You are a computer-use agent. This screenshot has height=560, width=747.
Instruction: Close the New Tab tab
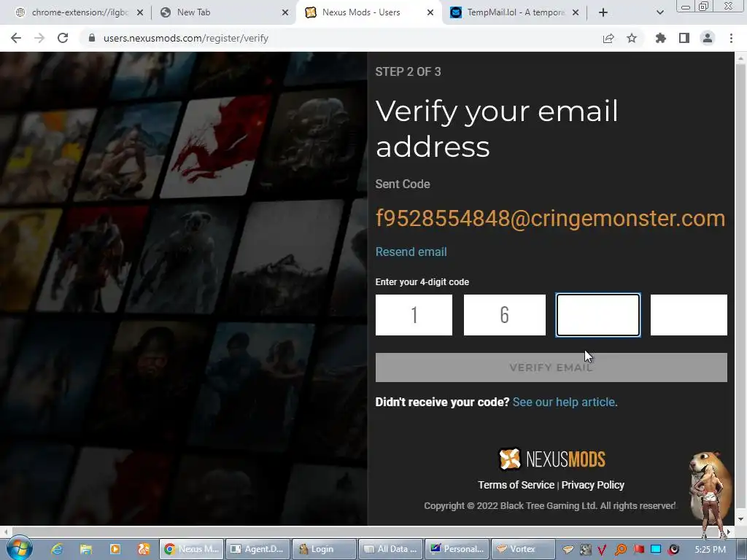coord(285,12)
